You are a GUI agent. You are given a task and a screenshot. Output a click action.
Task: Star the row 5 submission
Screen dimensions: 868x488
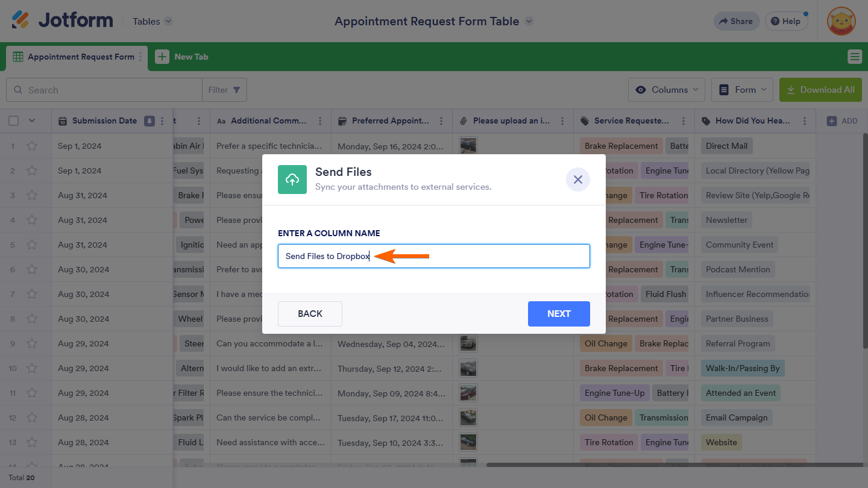click(x=32, y=245)
